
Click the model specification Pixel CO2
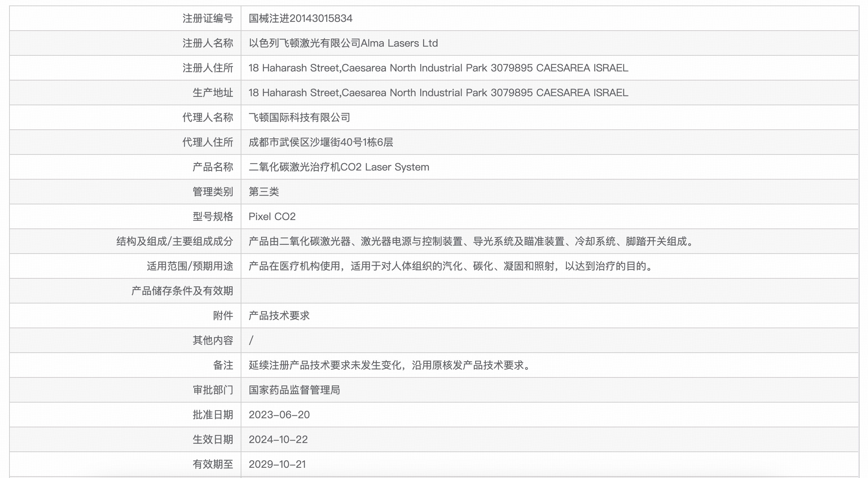coord(272,216)
